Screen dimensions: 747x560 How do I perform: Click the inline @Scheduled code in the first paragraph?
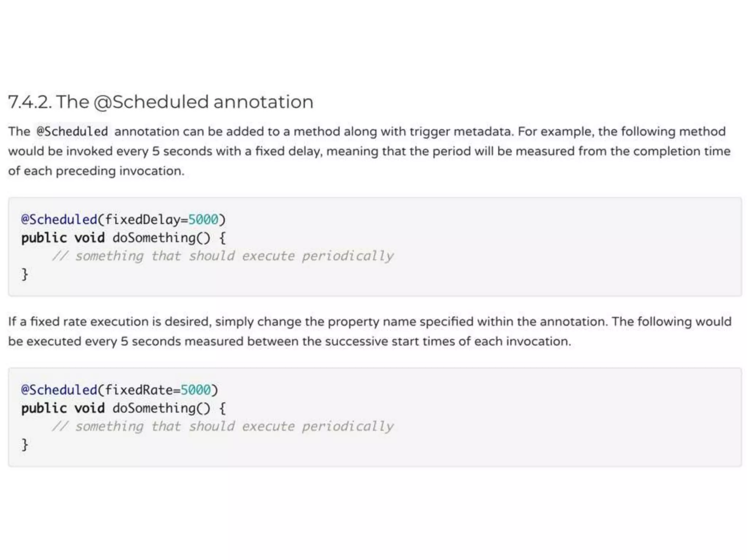click(x=72, y=131)
